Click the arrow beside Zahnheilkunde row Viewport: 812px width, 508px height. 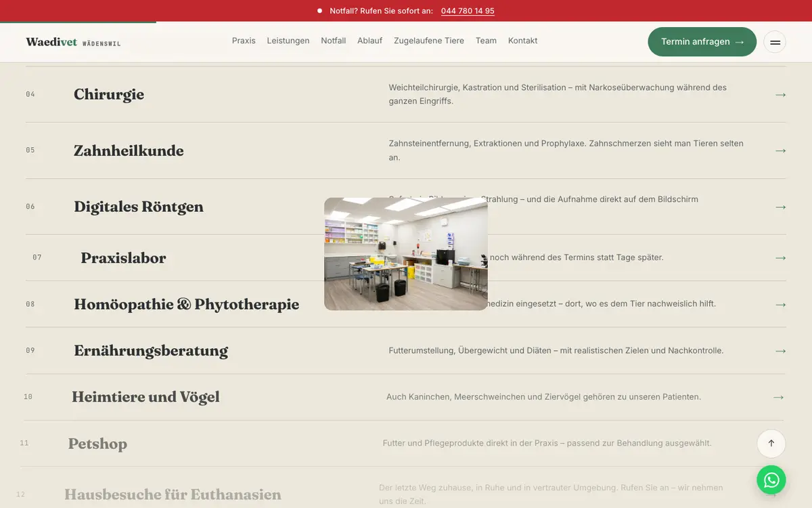[780, 150]
